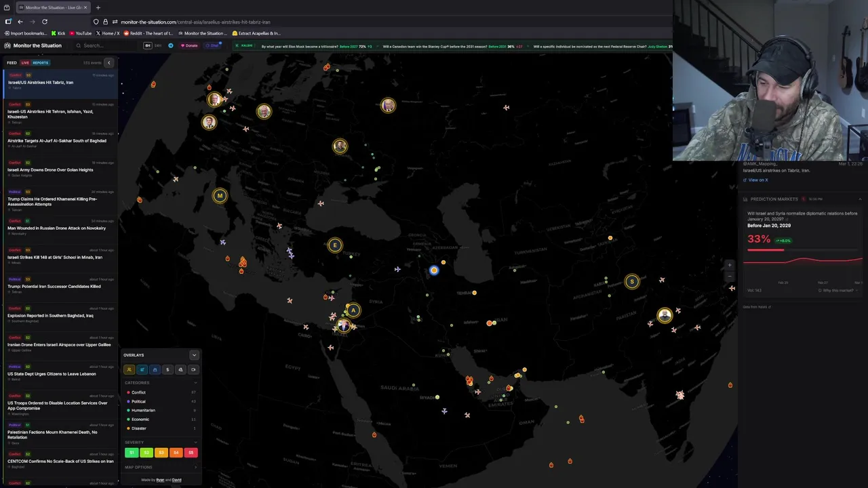Toggle the dollar-sign markets overlay
Viewport: 868px width, 488px height.
(167, 369)
